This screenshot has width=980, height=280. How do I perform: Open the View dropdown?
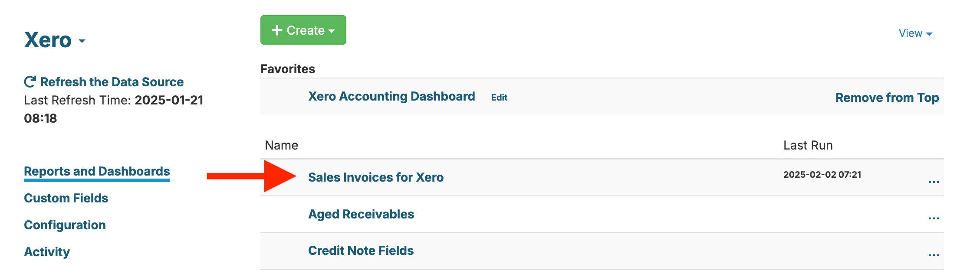pyautogui.click(x=915, y=33)
